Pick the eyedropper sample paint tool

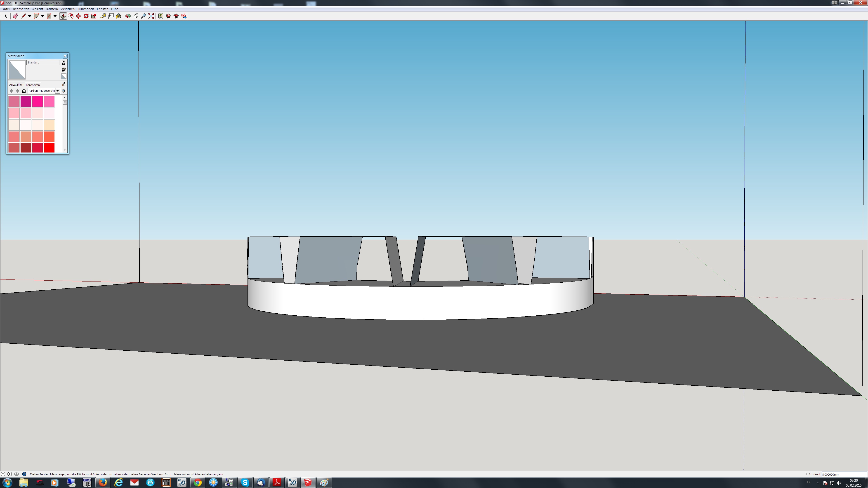click(63, 84)
